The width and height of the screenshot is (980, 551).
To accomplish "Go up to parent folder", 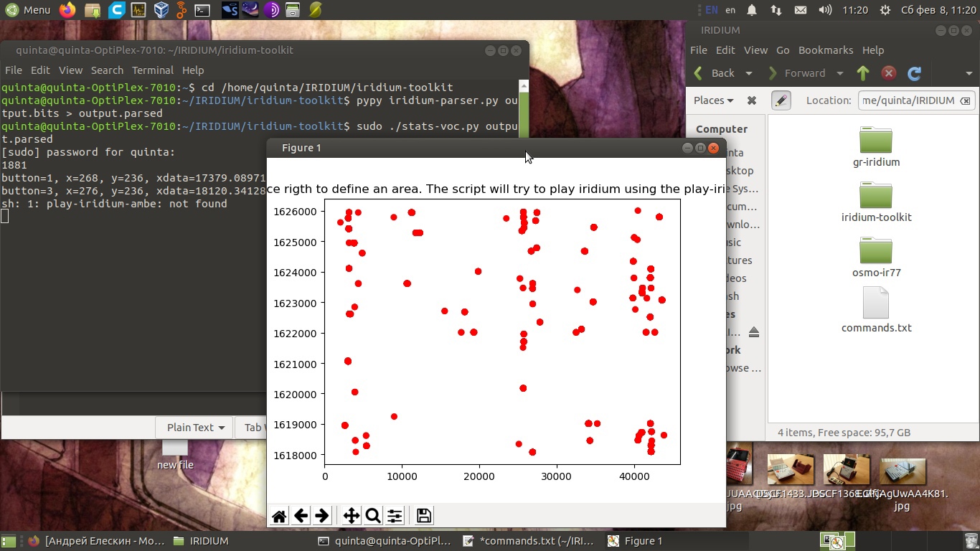I will (x=863, y=73).
